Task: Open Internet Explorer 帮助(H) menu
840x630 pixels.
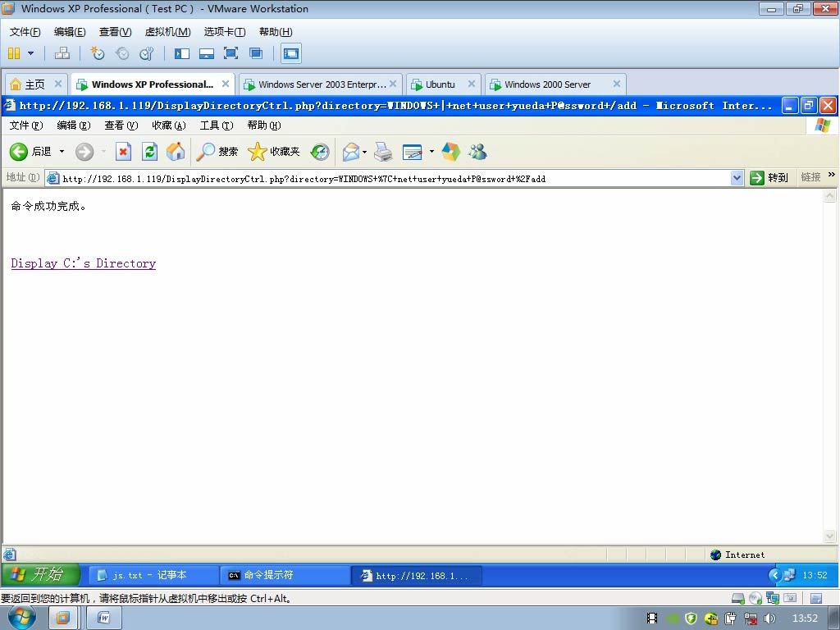Action: point(264,126)
